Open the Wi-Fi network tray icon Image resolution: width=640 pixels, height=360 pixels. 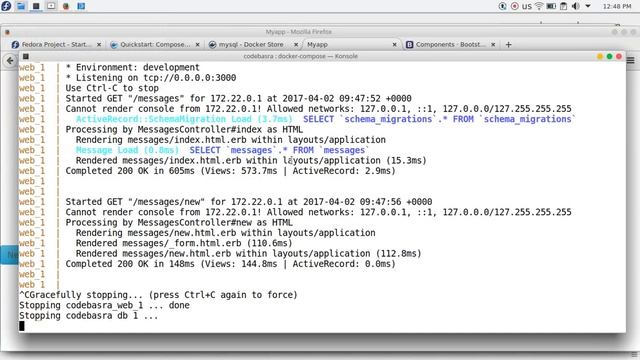[x=539, y=6]
